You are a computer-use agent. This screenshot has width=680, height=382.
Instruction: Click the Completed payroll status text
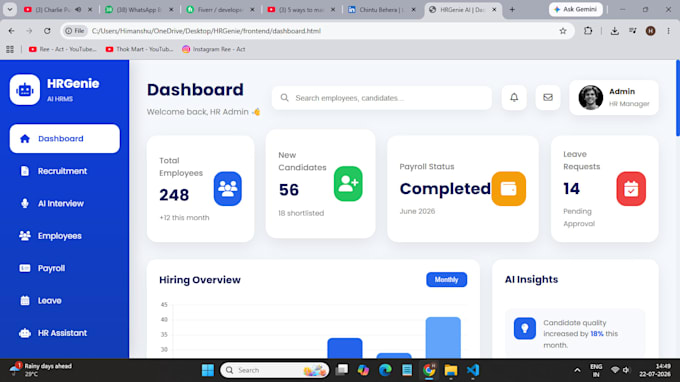point(445,189)
